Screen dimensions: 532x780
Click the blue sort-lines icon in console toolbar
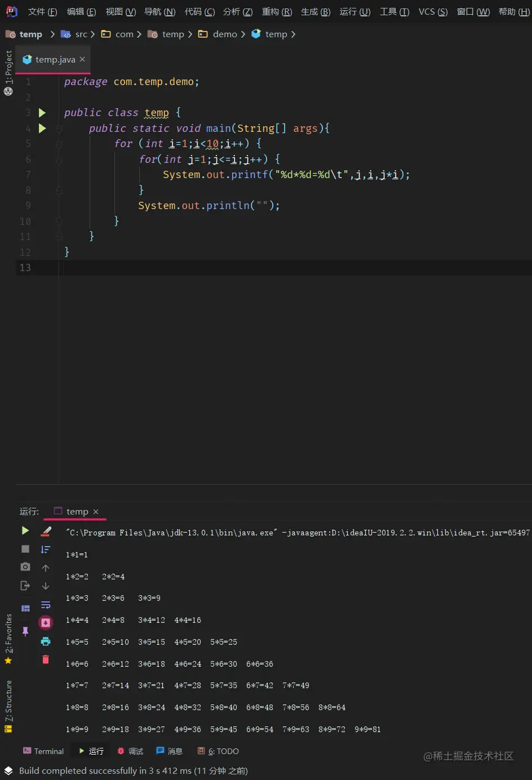pos(46,549)
